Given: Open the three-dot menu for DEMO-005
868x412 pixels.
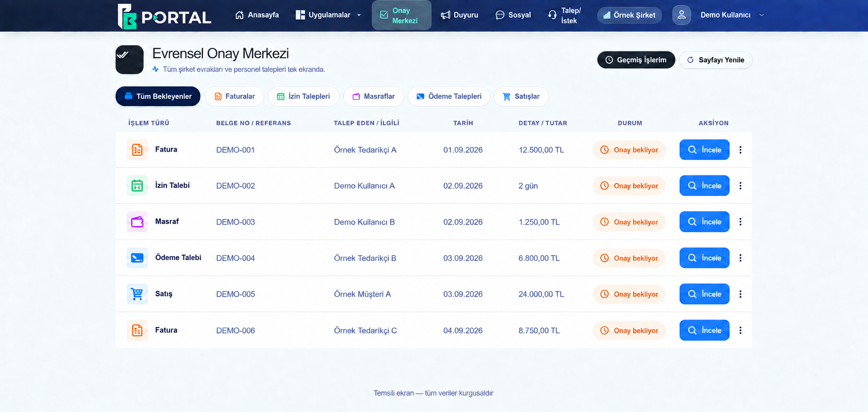Looking at the screenshot, I should (740, 294).
